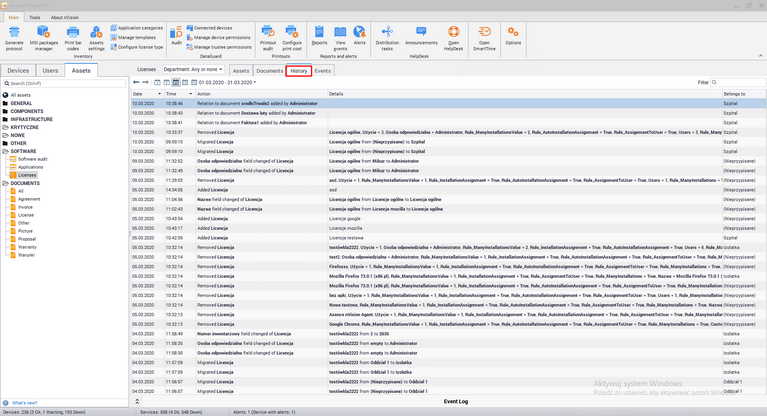
Task: Switch to the Devices tab
Action: (x=18, y=71)
